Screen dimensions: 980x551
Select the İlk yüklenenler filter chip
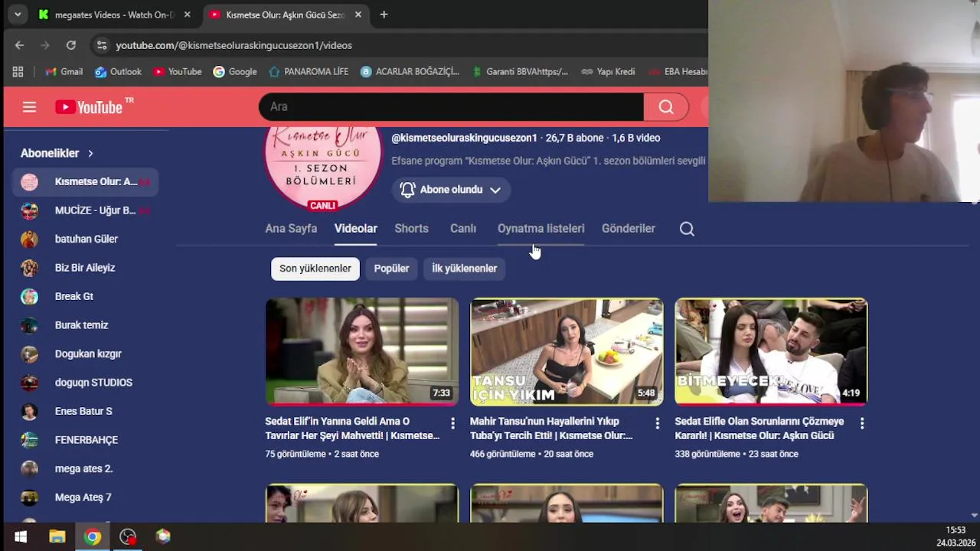tap(464, 269)
